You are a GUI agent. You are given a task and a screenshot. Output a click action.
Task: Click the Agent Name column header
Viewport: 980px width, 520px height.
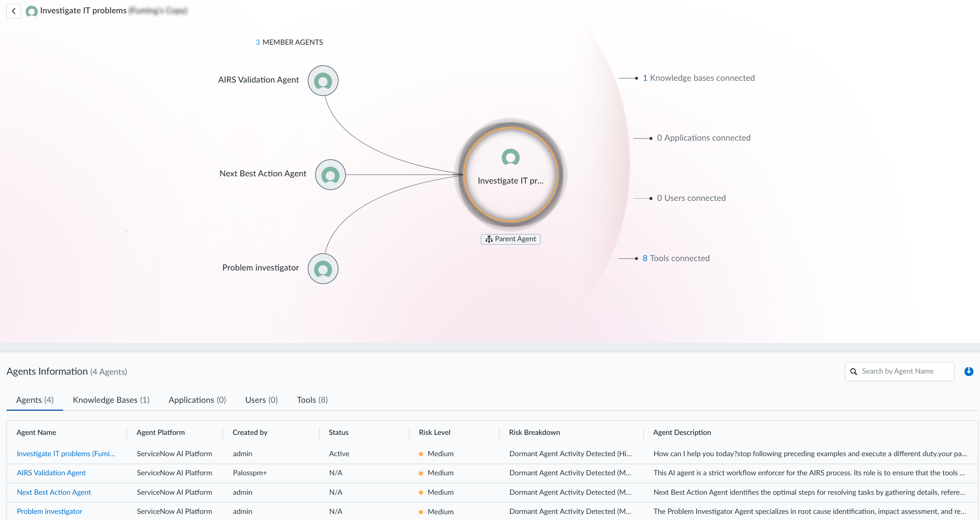(x=36, y=432)
